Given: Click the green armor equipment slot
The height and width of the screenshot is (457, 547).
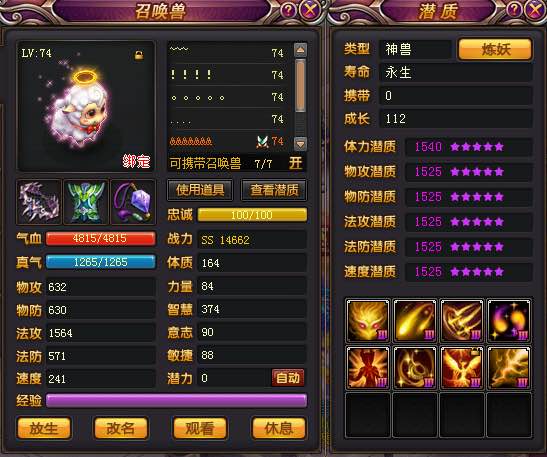Looking at the screenshot, I should tap(86, 202).
